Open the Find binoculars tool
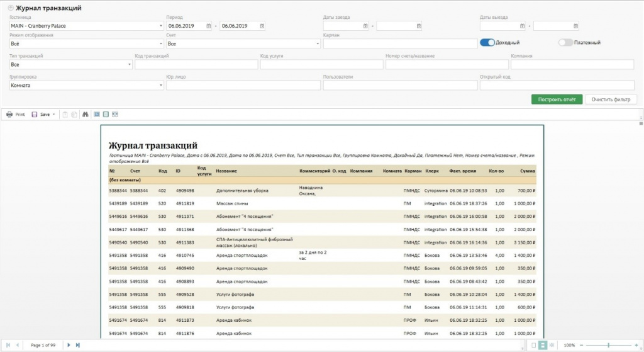This screenshot has width=644, height=352. pos(85,115)
